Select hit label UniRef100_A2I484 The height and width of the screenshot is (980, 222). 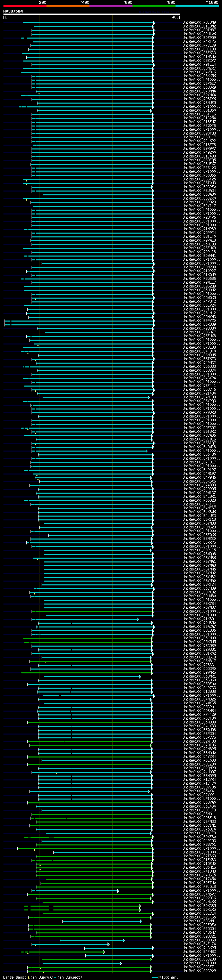pos(199,394)
